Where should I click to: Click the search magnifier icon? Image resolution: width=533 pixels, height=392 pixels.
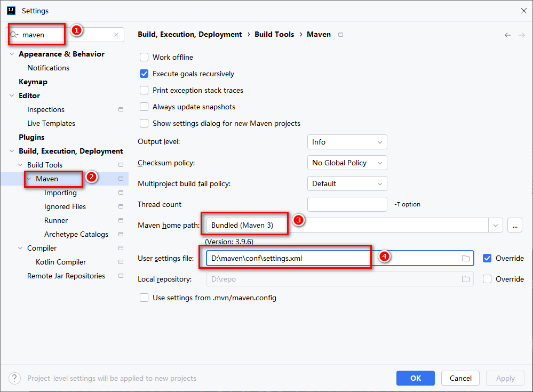pos(13,35)
